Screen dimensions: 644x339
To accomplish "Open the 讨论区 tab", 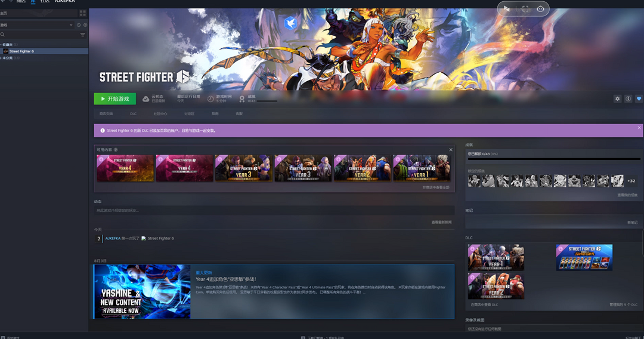I will pos(189,114).
